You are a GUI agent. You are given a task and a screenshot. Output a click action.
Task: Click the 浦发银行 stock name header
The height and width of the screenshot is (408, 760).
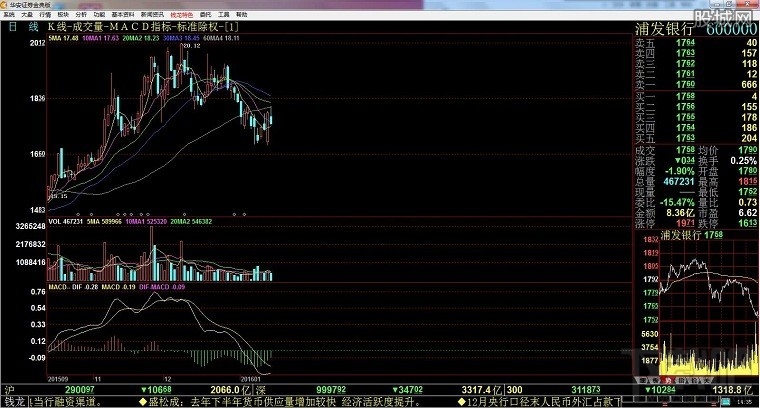[665, 29]
